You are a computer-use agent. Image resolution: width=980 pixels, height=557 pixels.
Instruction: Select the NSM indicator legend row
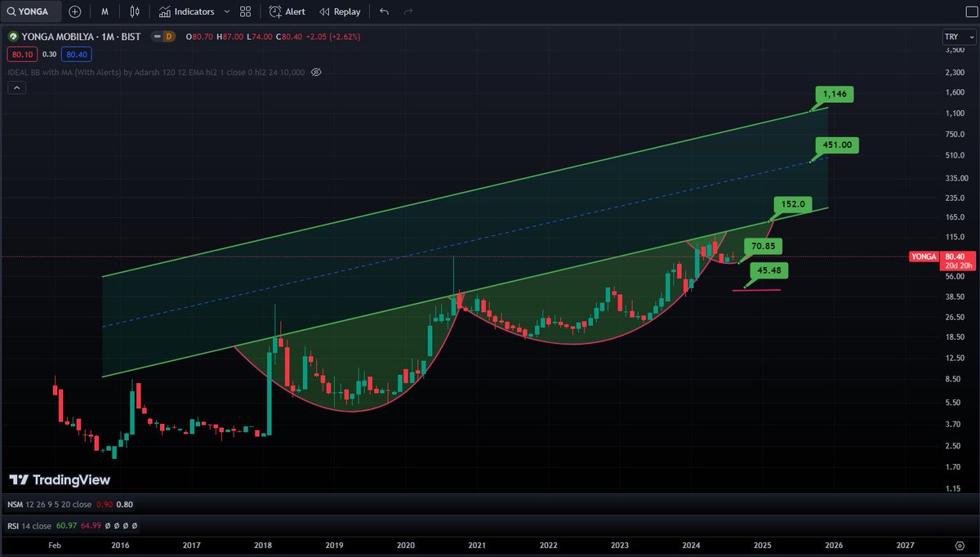[69, 505]
